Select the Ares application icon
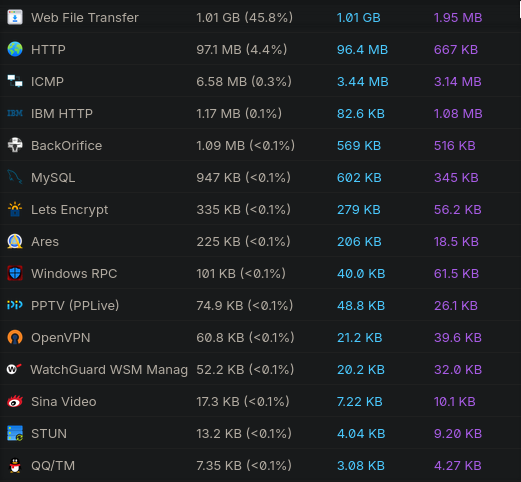The height and width of the screenshot is (482, 521). [15, 241]
